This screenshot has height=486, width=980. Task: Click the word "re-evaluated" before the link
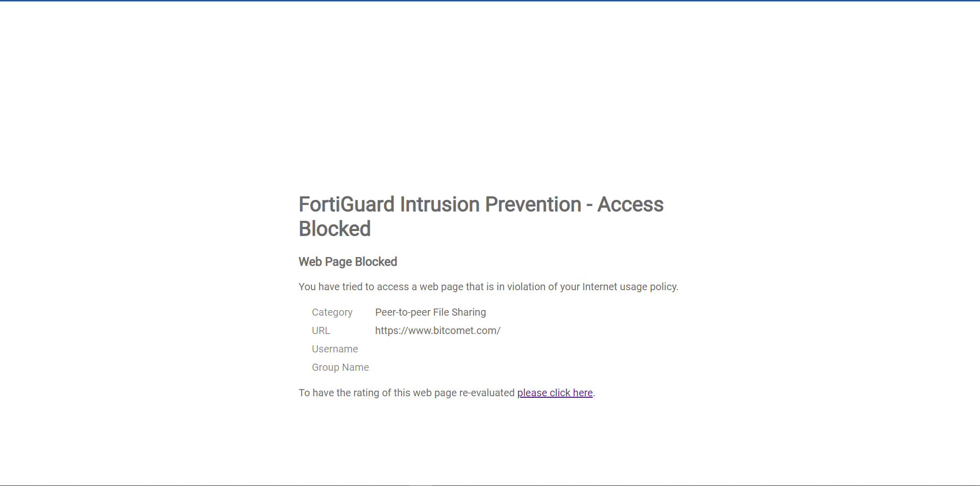[x=487, y=393]
